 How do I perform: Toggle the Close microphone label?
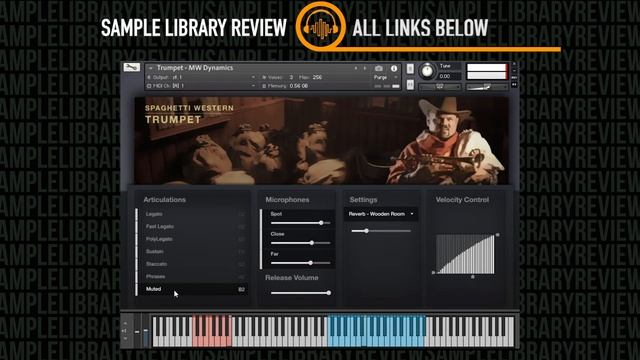[x=277, y=234]
